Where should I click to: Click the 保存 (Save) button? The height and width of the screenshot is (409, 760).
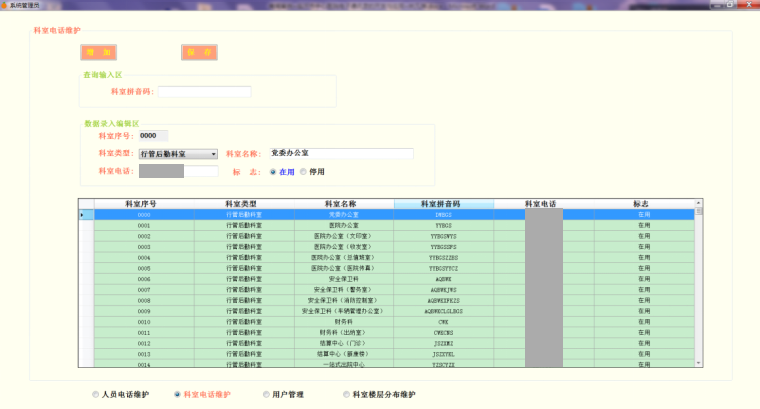199,52
